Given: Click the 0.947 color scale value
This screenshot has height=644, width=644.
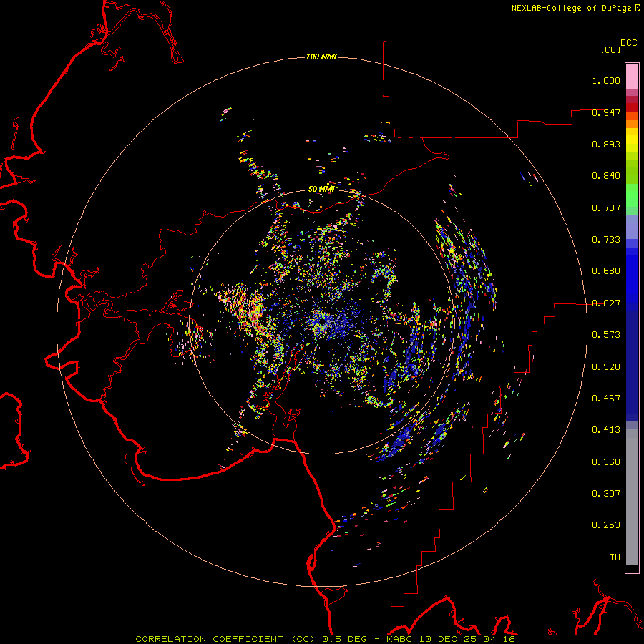Looking at the screenshot, I should coord(606,112).
